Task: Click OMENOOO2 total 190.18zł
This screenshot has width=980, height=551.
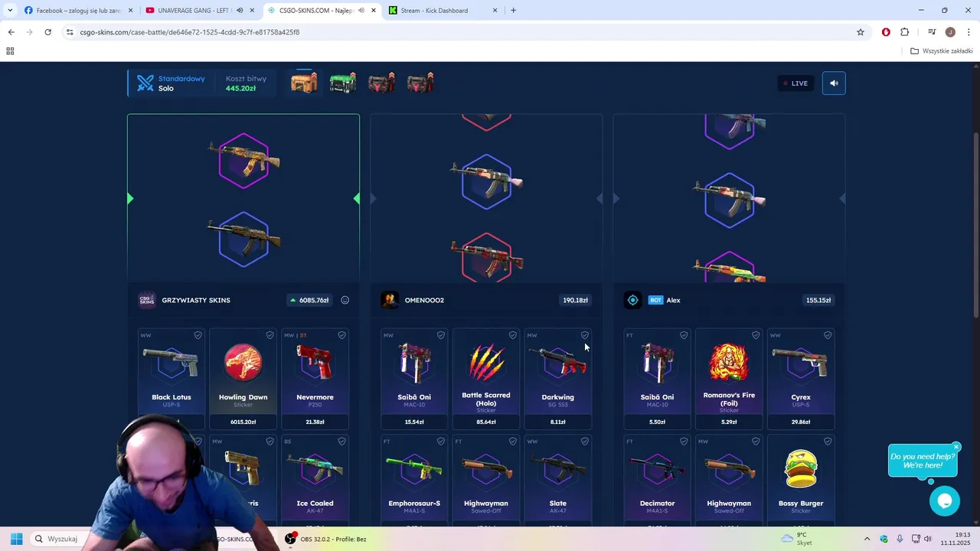Action: 575,300
